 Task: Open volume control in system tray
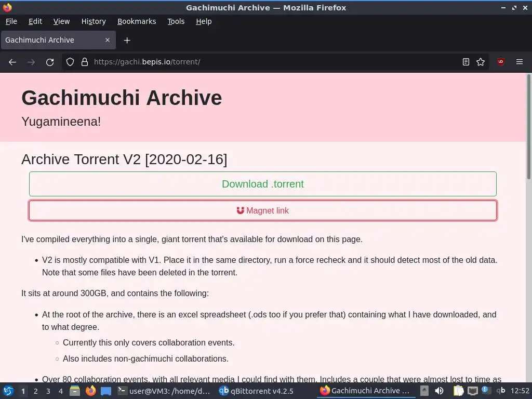[x=439, y=391]
